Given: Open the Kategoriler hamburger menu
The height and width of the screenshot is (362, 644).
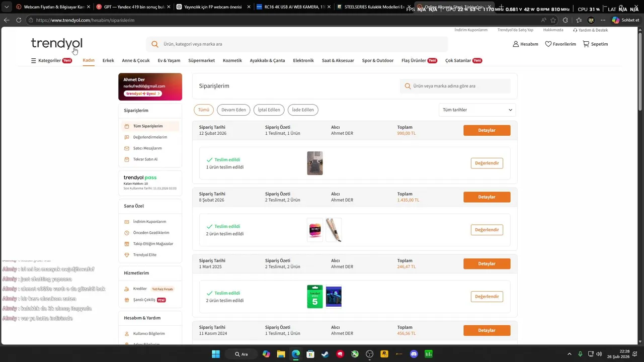Looking at the screenshot, I should click(x=34, y=60).
